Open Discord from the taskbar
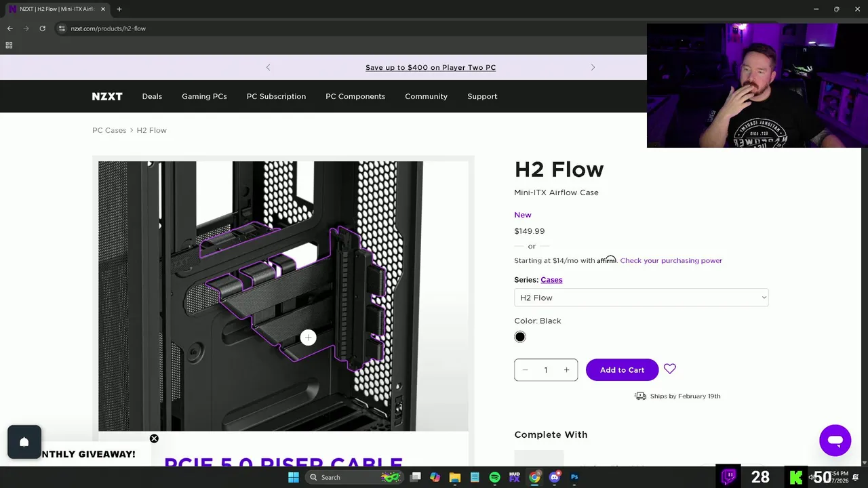Viewport: 868px width, 488px height. pos(555,477)
